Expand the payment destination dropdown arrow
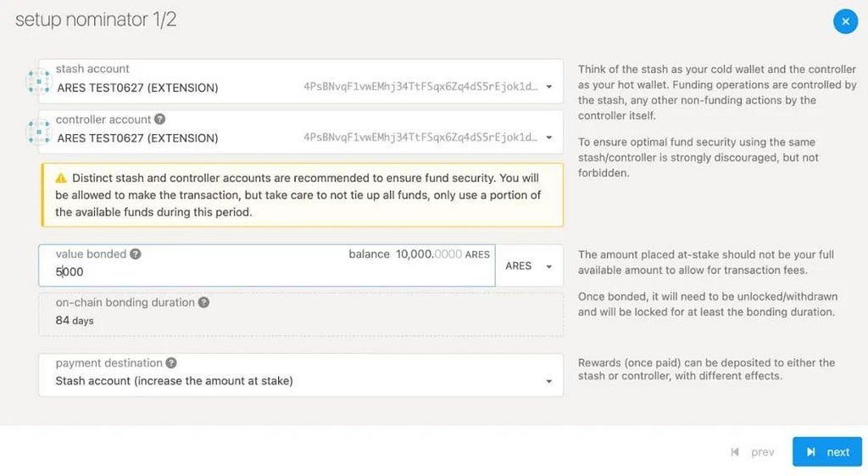The height and width of the screenshot is (476, 868). 549,381
